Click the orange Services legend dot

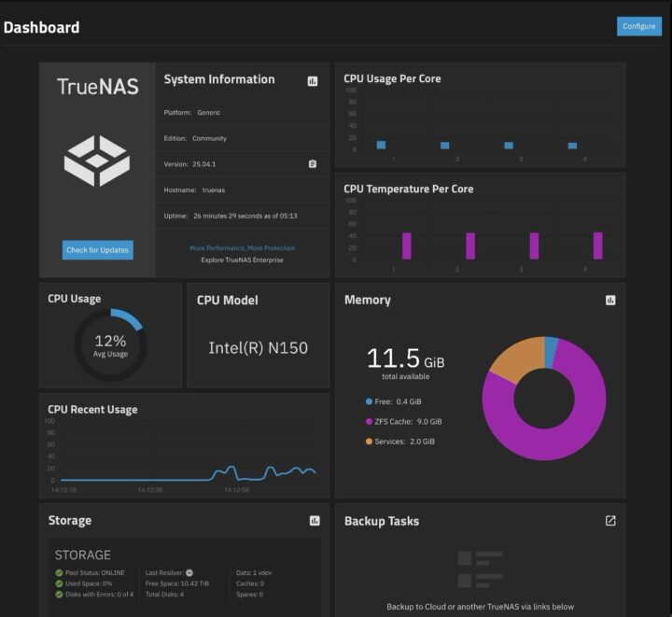(370, 442)
